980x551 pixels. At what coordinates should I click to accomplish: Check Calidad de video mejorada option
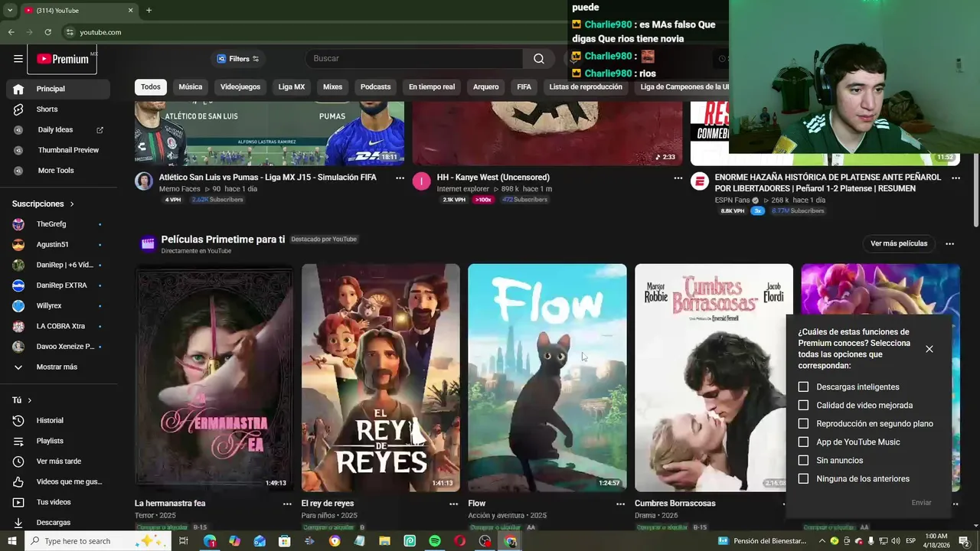tap(803, 406)
